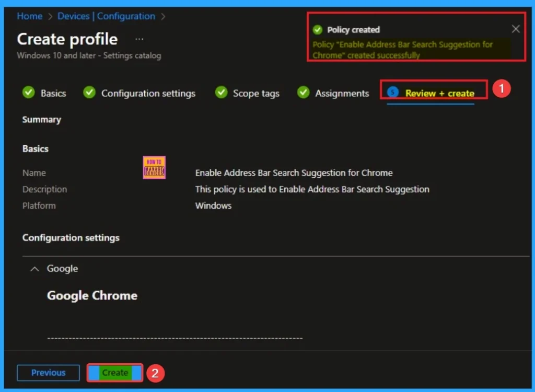The width and height of the screenshot is (535, 392).
Task: Open the Devices | Configuration breadcrumb
Action: (106, 16)
